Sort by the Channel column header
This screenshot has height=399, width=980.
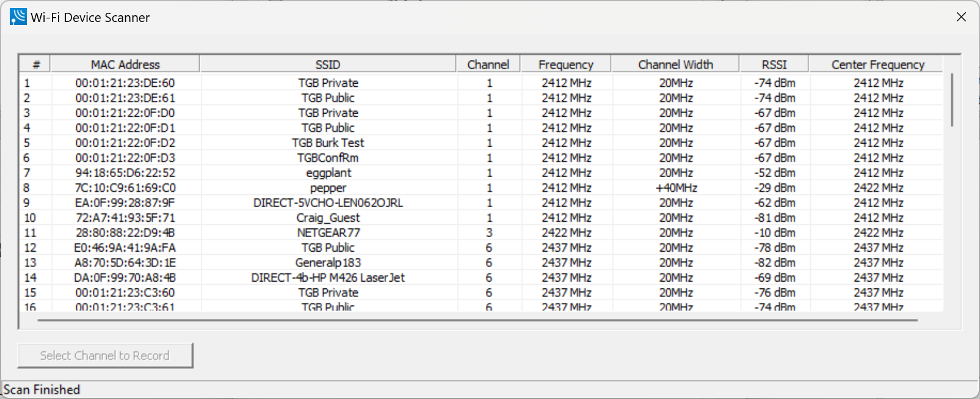488,64
